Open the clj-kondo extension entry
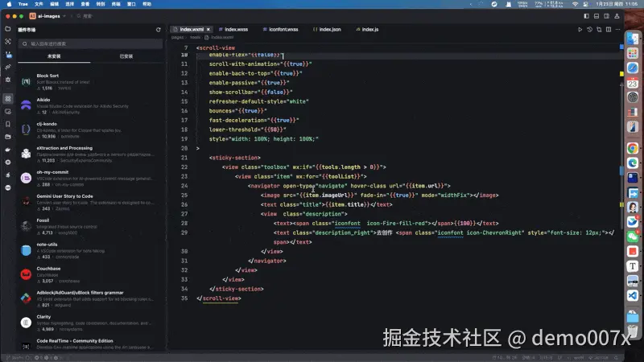Viewport: 644px width, 362px height. [x=90, y=130]
